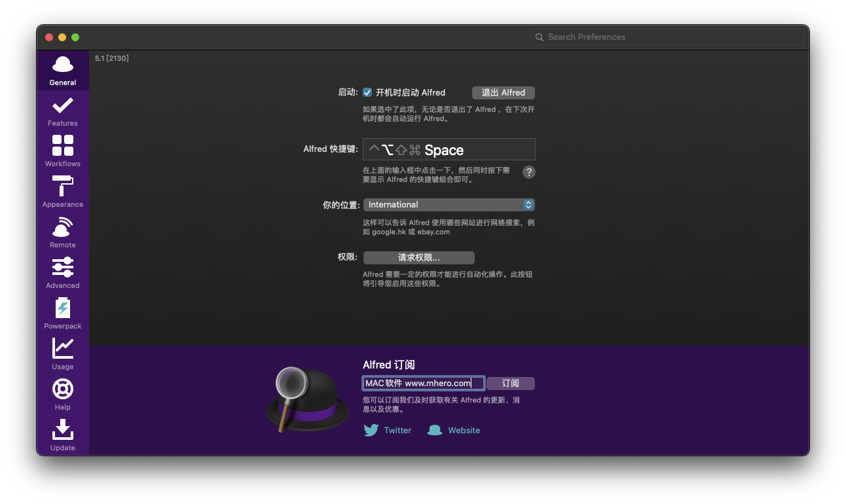Click the Alfred 快捷键 label
This screenshot has width=846, height=504.
point(331,149)
